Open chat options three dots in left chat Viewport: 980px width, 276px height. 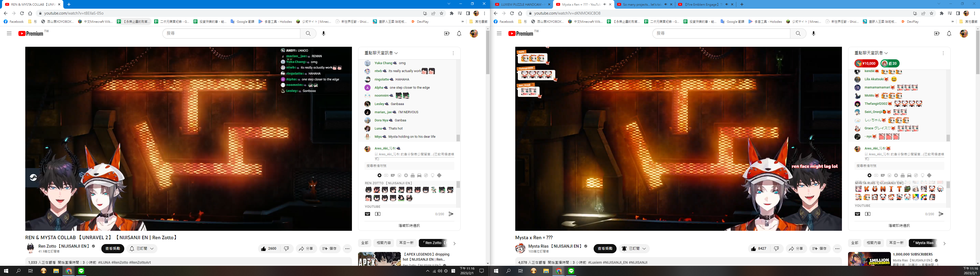(453, 53)
